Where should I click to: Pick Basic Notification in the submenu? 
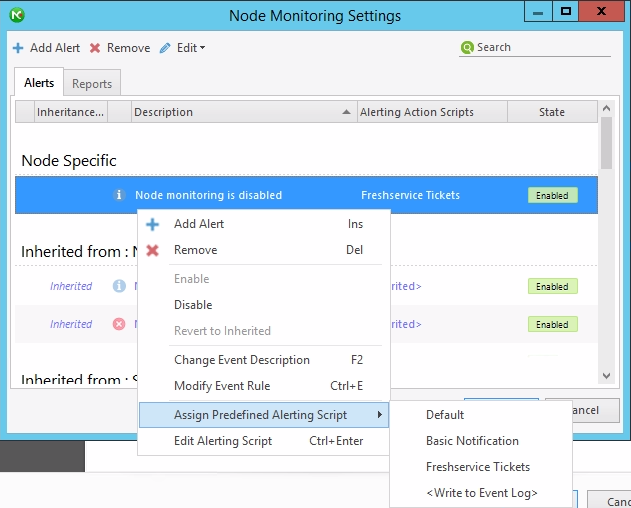pos(481,441)
